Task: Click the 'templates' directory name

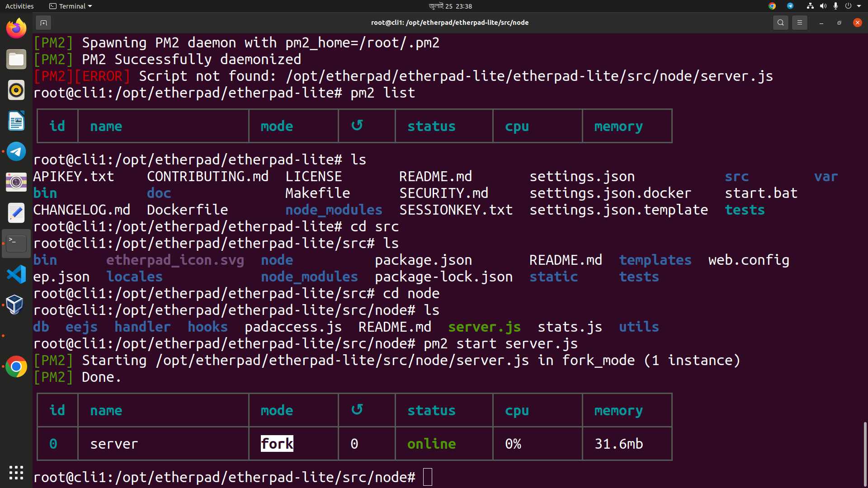Action: point(655,260)
